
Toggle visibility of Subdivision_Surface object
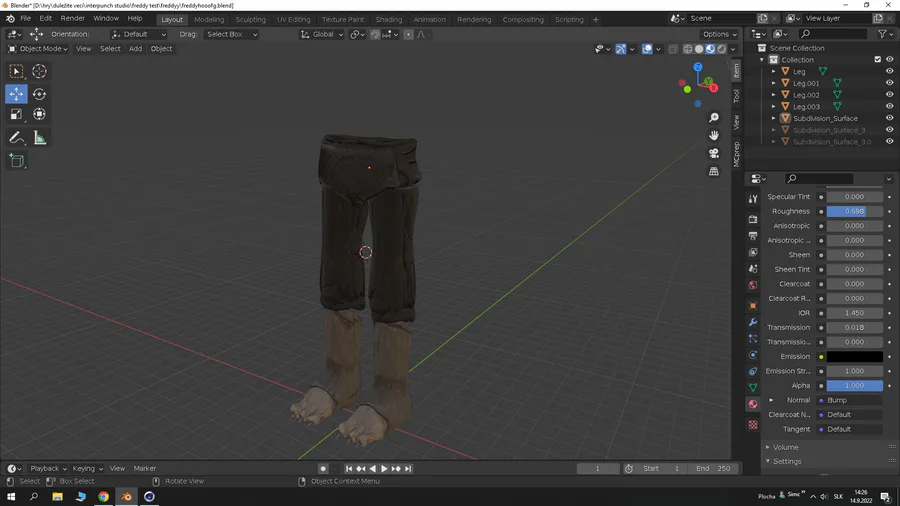[890, 118]
